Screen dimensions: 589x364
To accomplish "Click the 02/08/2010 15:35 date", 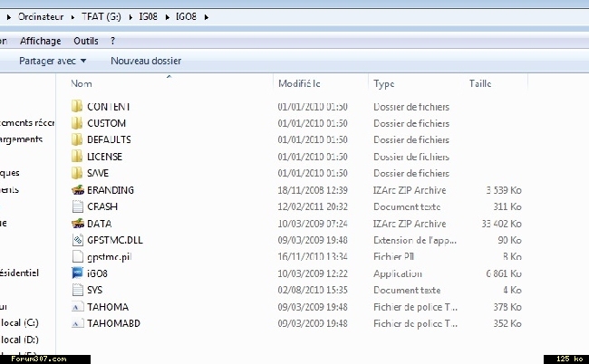I will point(313,290).
